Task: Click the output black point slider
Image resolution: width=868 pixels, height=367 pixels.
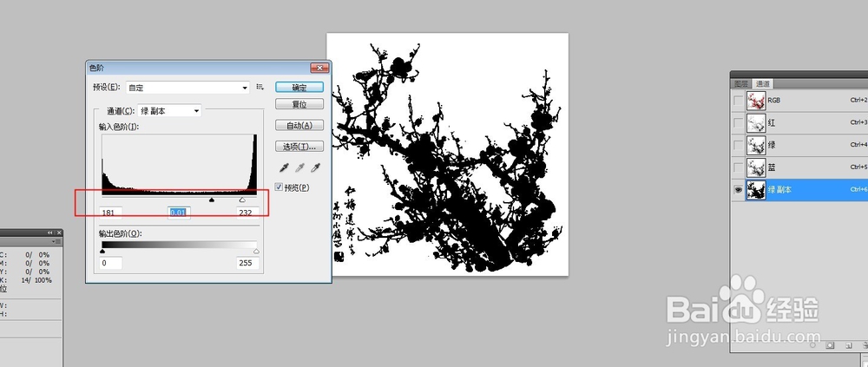Action: pyautogui.click(x=102, y=252)
